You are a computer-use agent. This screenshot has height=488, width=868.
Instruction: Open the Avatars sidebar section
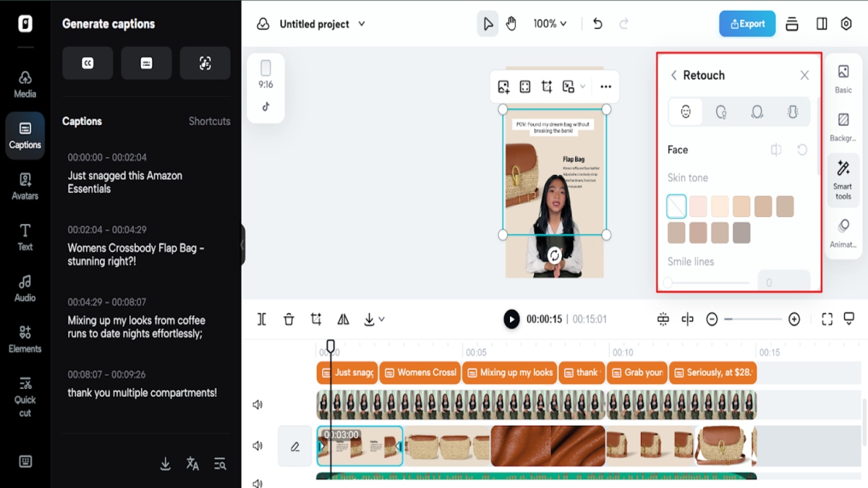[x=25, y=186]
